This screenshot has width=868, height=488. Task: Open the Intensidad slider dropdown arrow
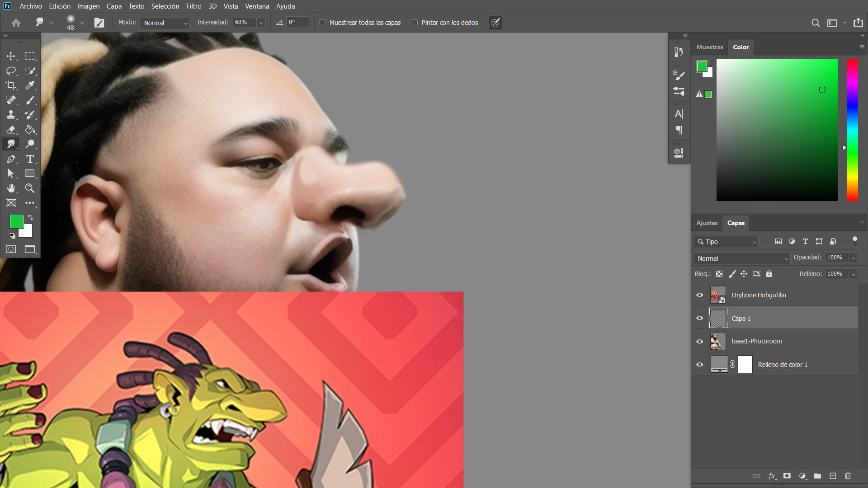(261, 23)
